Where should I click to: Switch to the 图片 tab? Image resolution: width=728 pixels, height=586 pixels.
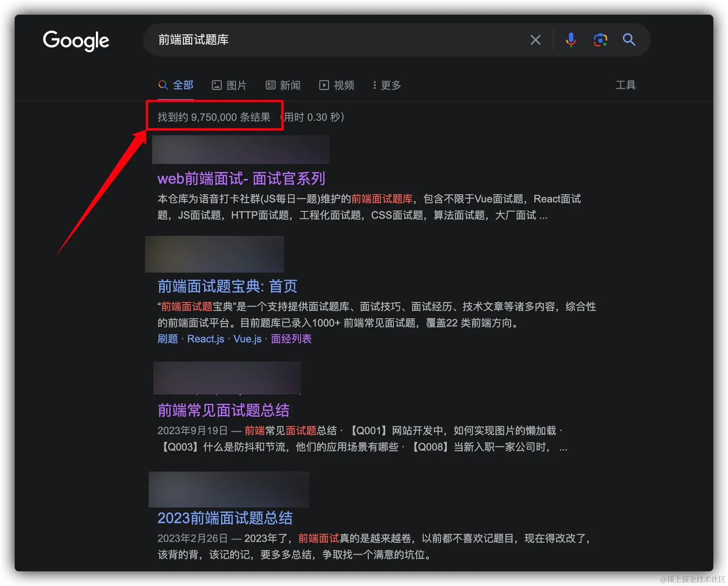coord(229,85)
